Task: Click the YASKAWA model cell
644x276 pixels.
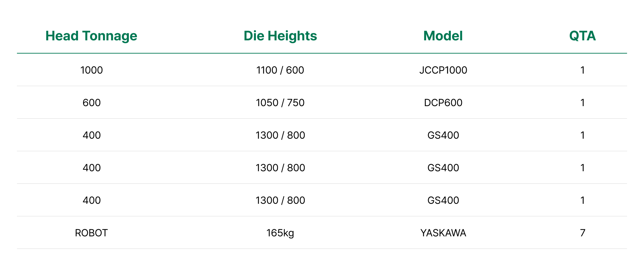Action: tap(443, 233)
